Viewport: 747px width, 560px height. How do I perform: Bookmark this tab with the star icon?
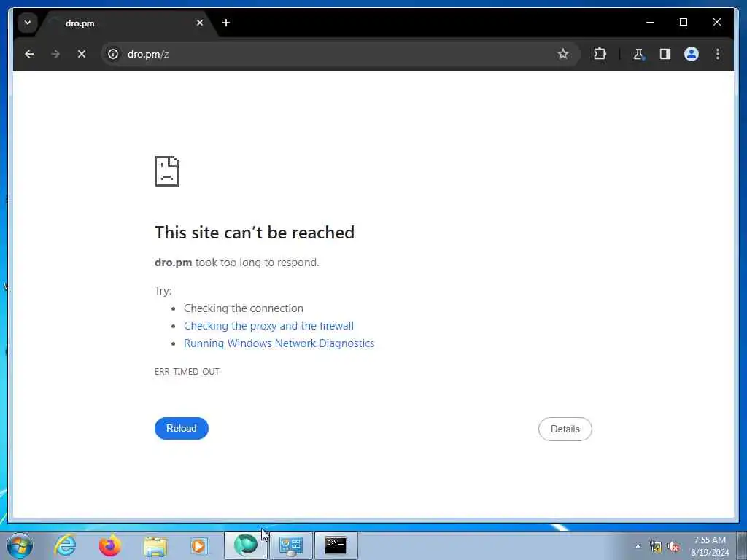tap(563, 54)
